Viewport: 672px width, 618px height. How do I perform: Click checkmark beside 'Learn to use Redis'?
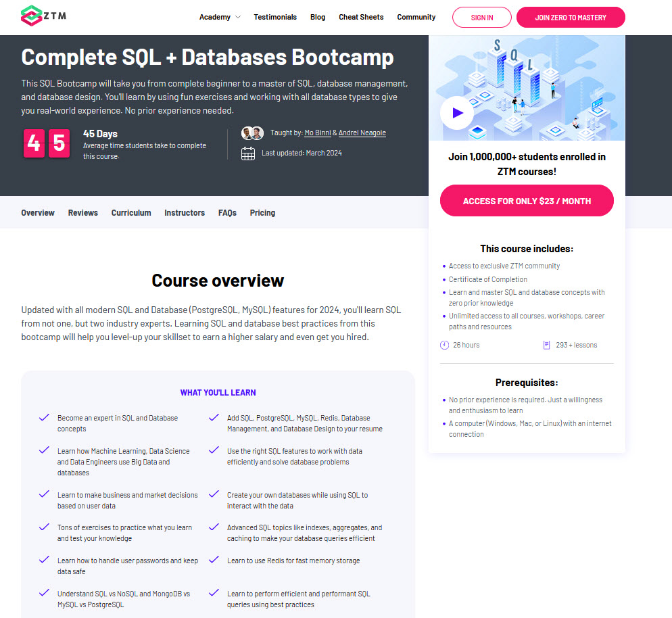[214, 559]
